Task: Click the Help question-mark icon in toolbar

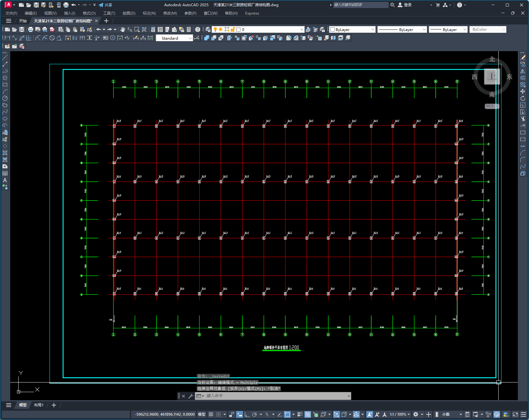Action: pos(198,29)
